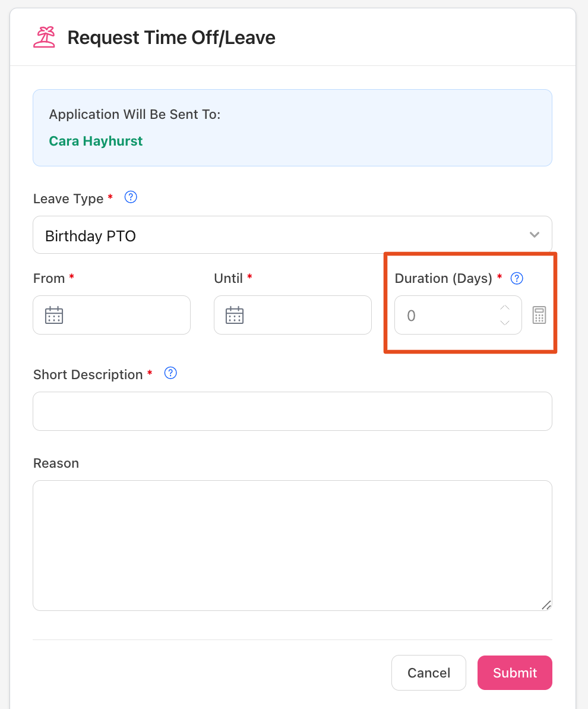Click inside the Until date field
This screenshot has width=588, height=709.
(293, 315)
